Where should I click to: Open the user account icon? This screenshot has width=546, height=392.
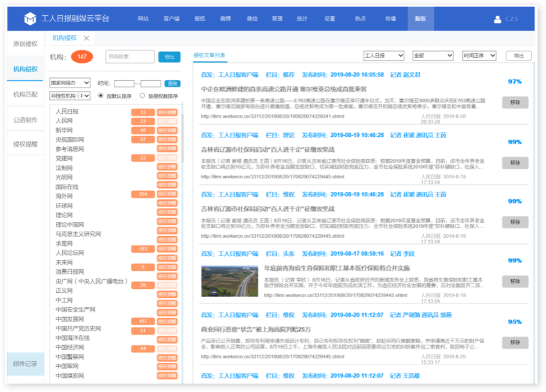[497, 19]
